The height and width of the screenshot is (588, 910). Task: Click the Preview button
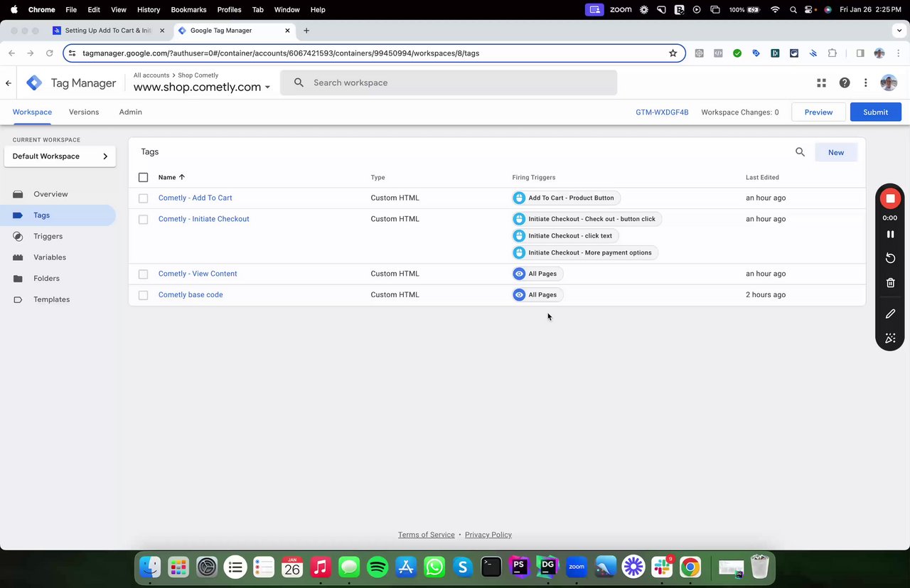[x=818, y=112]
